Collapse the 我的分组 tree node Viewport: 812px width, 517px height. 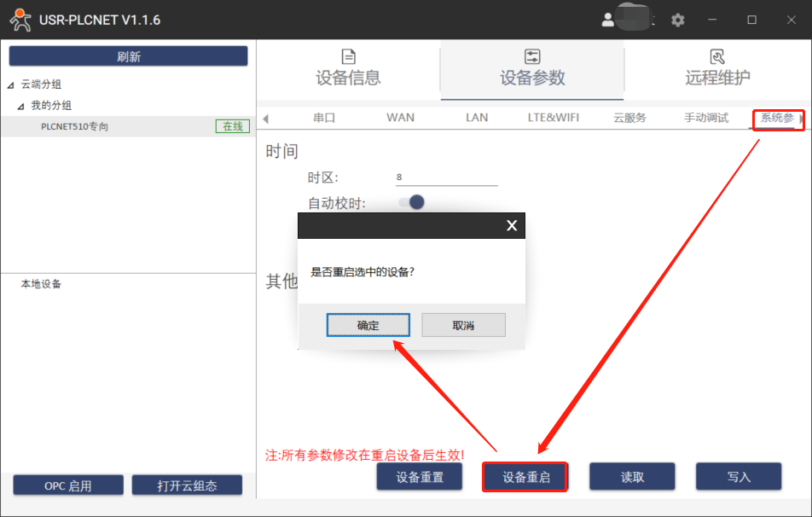pos(21,106)
